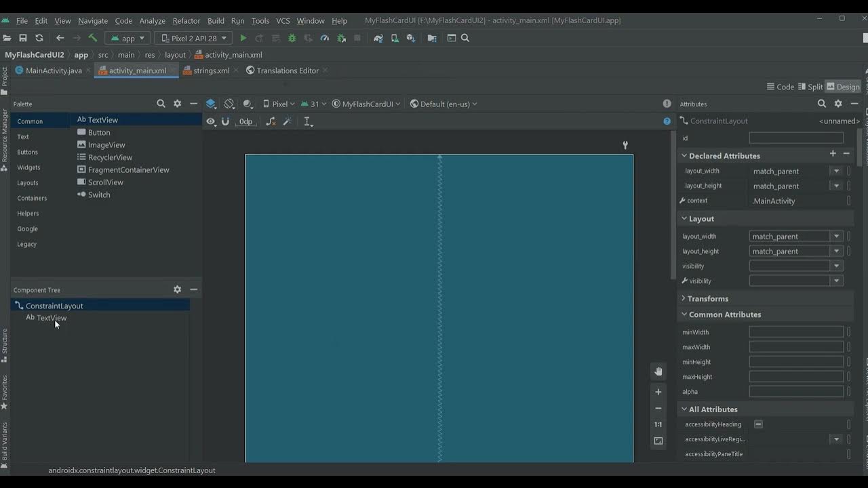This screenshot has height=488, width=868.
Task: Collapse the Common Attributes section
Action: click(684, 314)
